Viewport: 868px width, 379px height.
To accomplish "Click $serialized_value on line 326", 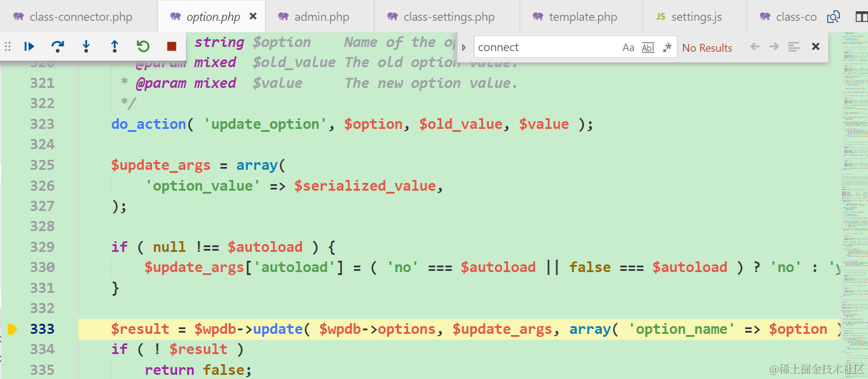I will point(365,186).
